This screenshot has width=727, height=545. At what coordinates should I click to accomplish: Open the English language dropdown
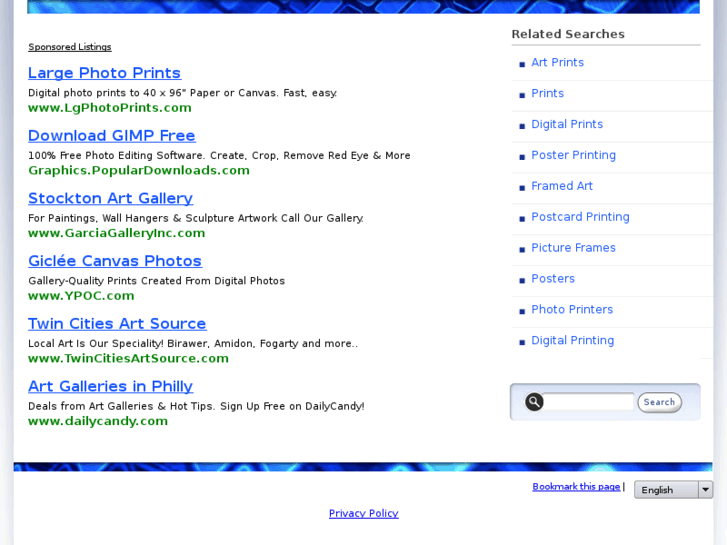(x=673, y=490)
